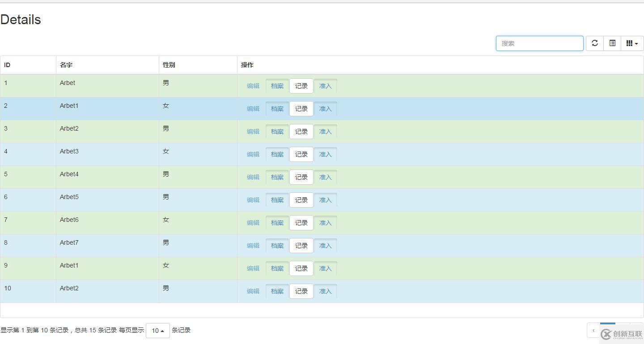Click 档案 for Arbet4 row

277,177
